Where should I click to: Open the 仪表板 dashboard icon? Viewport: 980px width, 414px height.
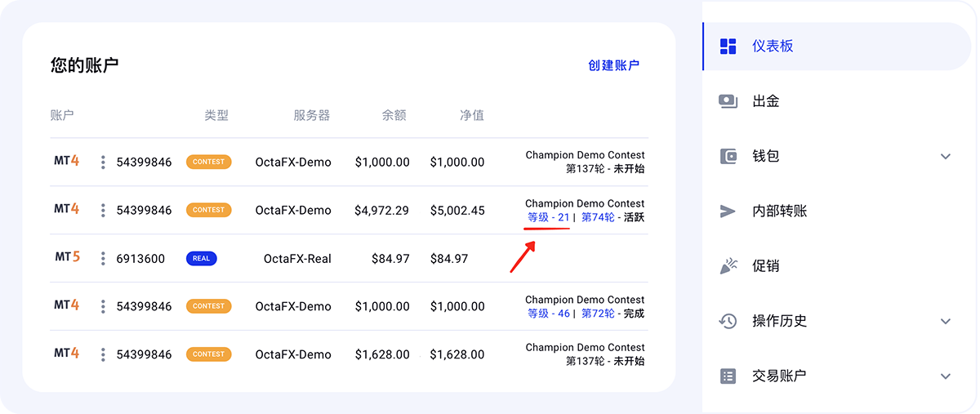(728, 47)
